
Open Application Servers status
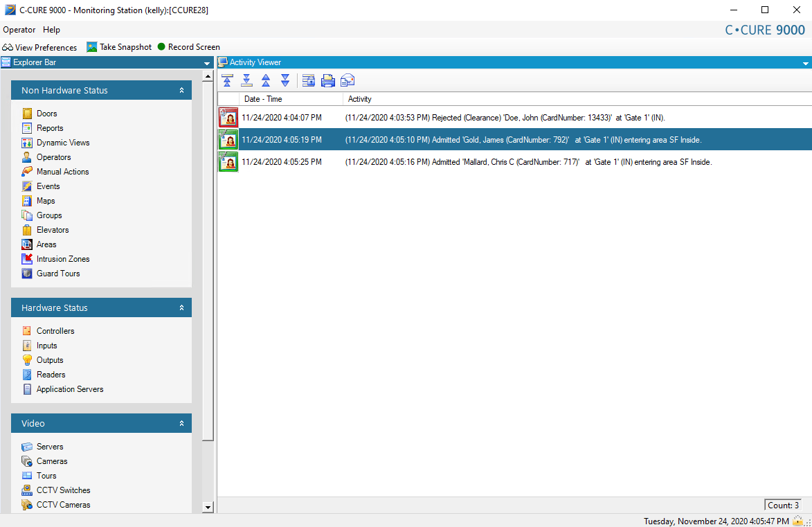[70, 388]
